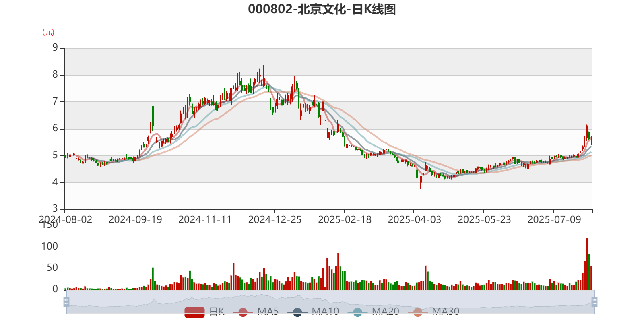Click the volume axis label 100
This screenshot has width=644, height=322.
pos(50,246)
